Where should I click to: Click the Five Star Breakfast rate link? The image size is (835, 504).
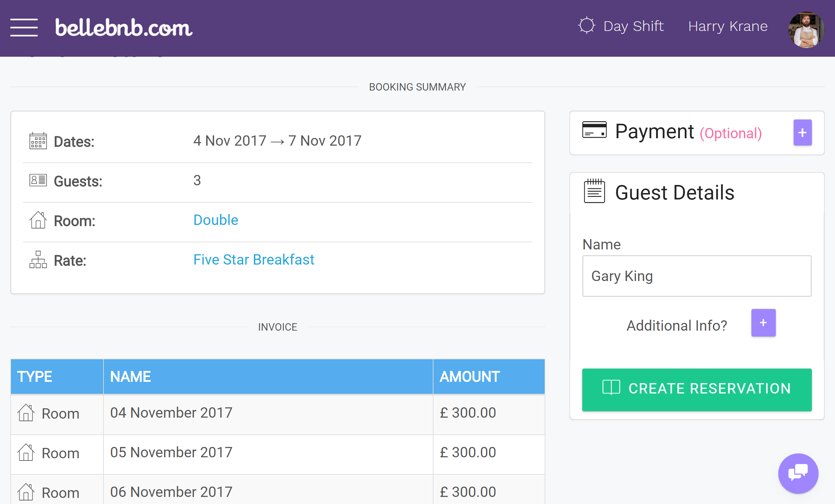pyautogui.click(x=254, y=259)
